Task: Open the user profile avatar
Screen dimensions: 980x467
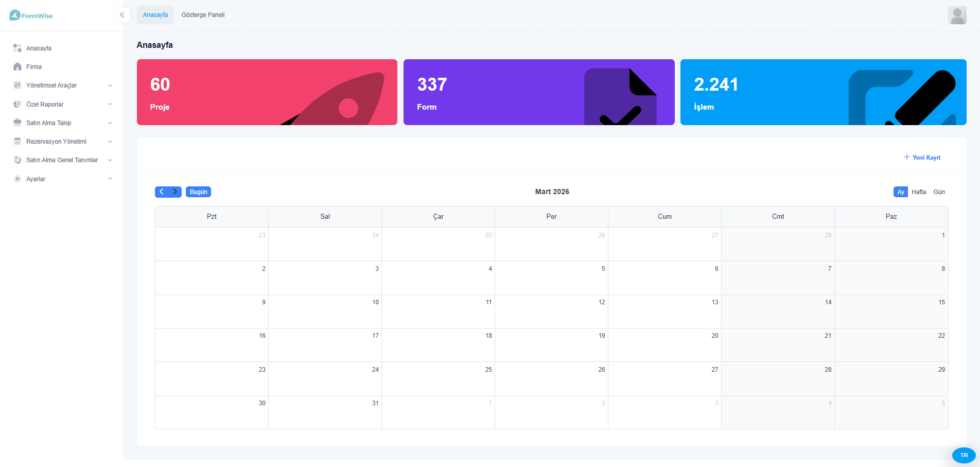Action: [957, 15]
